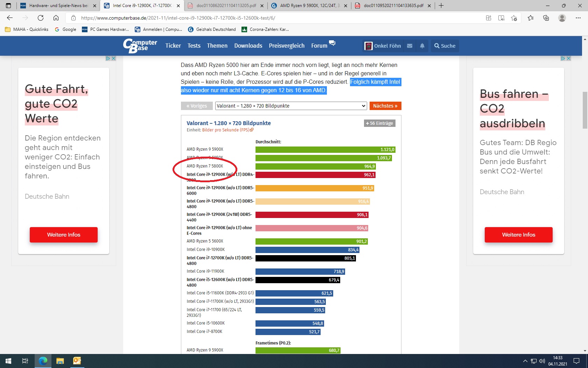Open the Themen menu item
Viewport: 588px width, 368px height.
click(x=217, y=46)
